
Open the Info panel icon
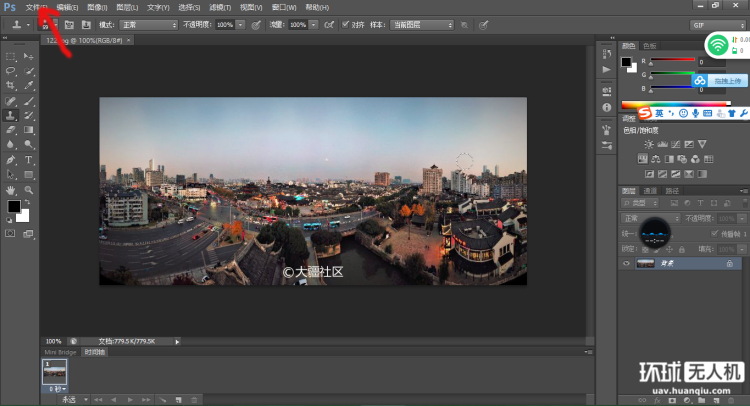click(x=606, y=106)
